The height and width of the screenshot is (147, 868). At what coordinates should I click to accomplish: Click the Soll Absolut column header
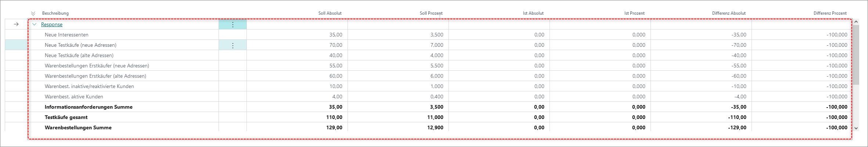pyautogui.click(x=330, y=13)
